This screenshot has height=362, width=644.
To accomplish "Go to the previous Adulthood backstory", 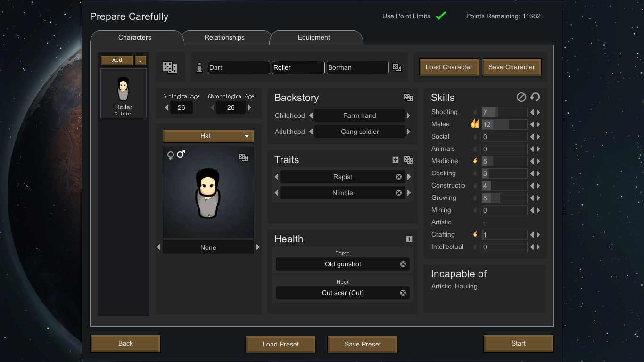I will [311, 132].
